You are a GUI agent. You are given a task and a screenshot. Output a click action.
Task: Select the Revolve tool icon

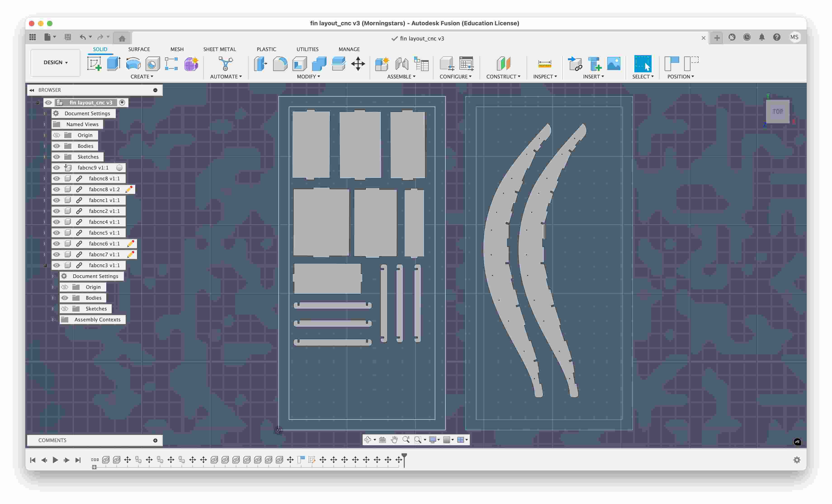[x=133, y=64]
